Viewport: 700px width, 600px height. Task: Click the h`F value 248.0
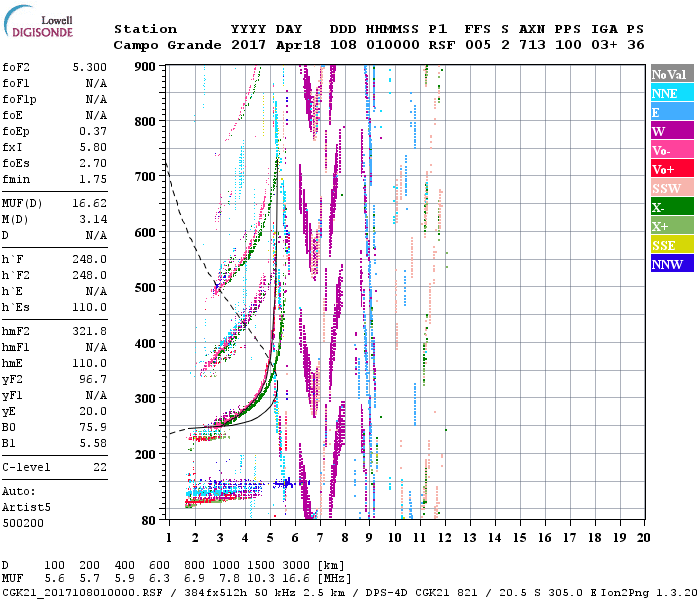click(x=90, y=259)
